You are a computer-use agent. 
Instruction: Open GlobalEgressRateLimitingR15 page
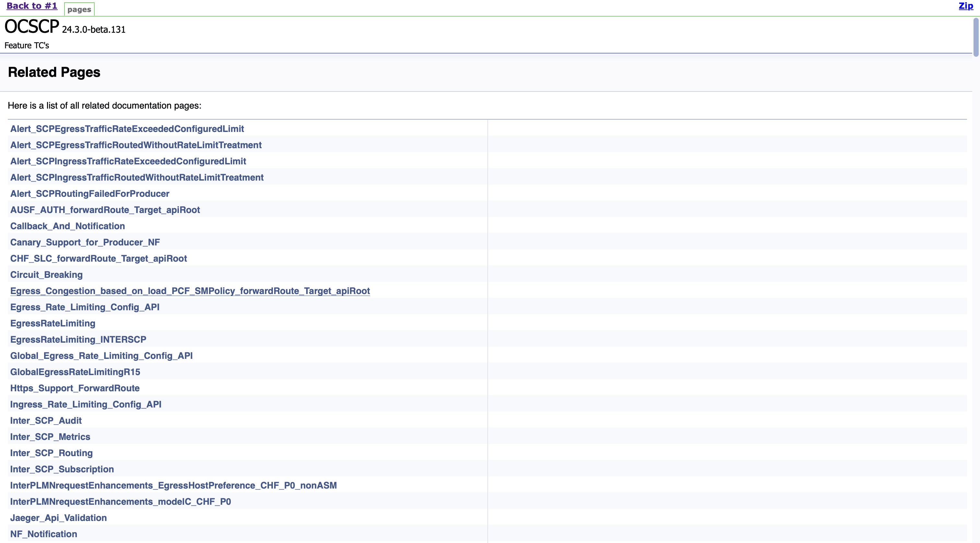tap(75, 372)
